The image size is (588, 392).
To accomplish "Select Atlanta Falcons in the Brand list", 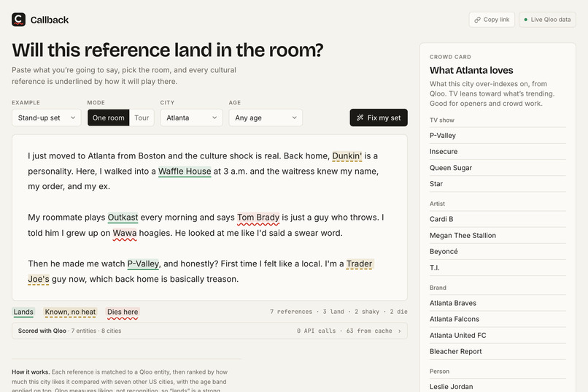I will coord(498,319).
